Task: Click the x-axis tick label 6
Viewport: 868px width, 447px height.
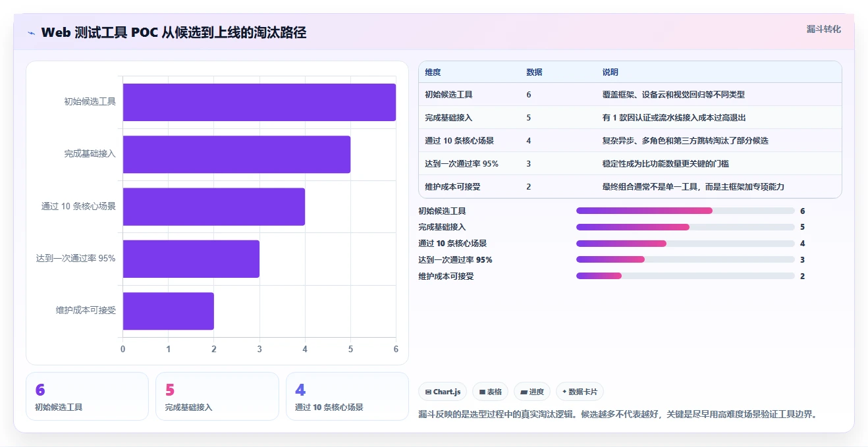Action: tap(396, 349)
